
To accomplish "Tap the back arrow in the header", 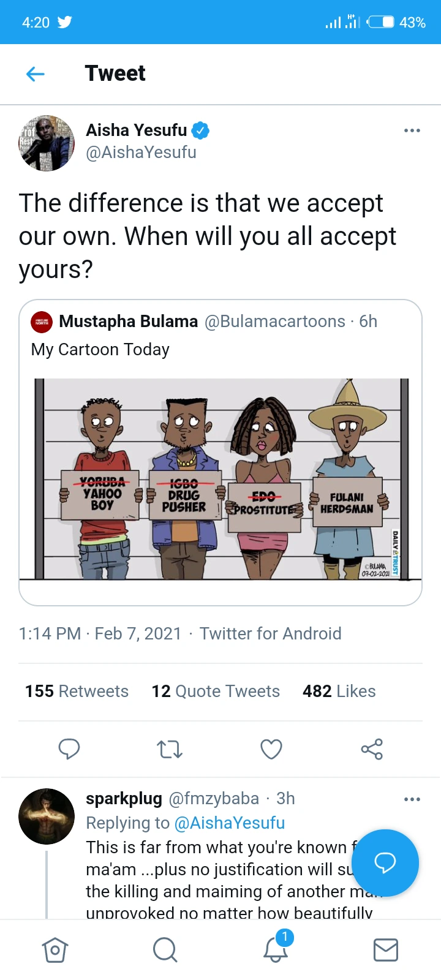I will [x=36, y=74].
